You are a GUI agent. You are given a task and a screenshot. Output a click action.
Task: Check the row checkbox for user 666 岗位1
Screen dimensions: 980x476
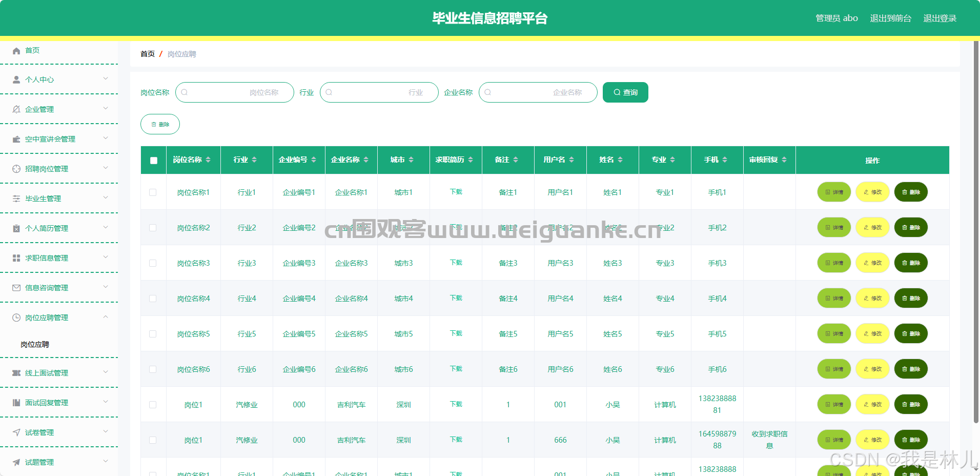(153, 440)
